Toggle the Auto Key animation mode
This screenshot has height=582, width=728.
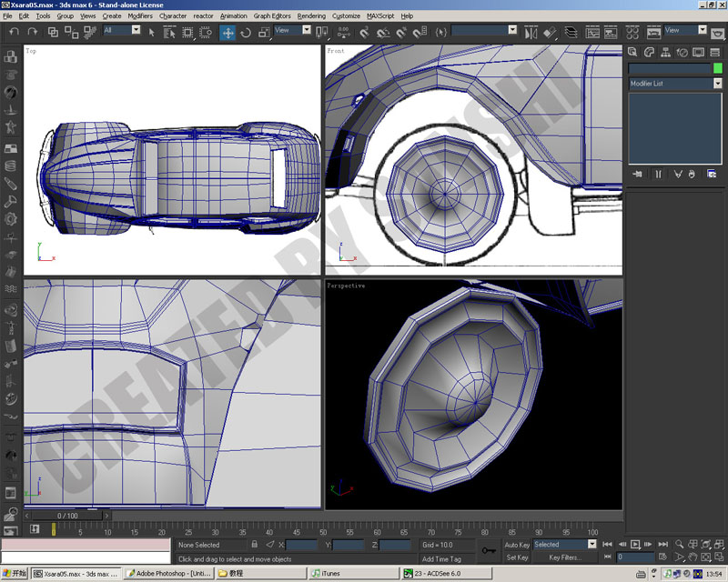pos(517,545)
